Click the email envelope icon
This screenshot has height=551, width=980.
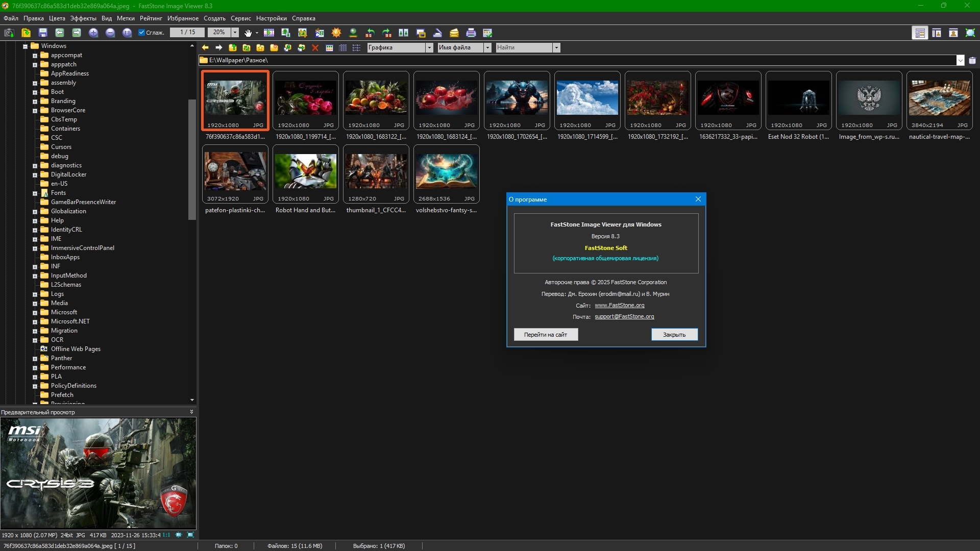point(454,33)
